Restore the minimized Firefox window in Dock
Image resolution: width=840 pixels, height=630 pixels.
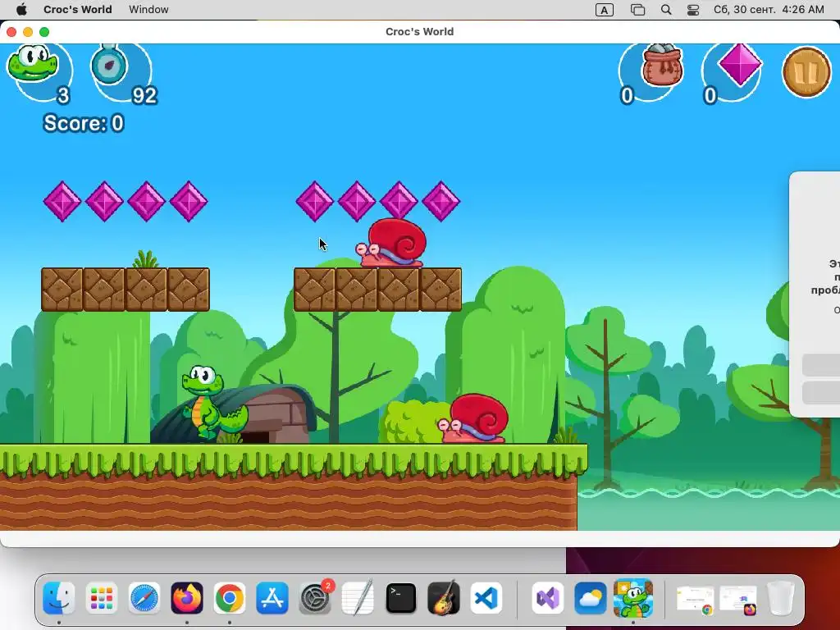pyautogui.click(x=738, y=600)
